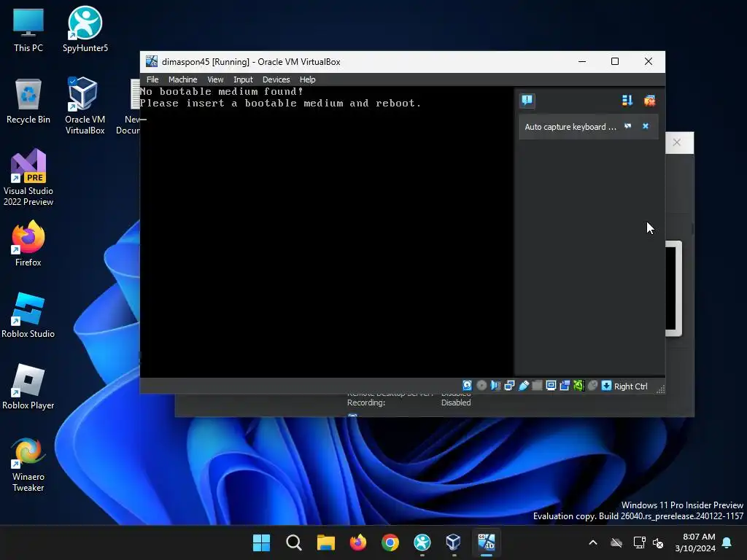
Task: Click the optical disc status icon
Action: coord(481,385)
